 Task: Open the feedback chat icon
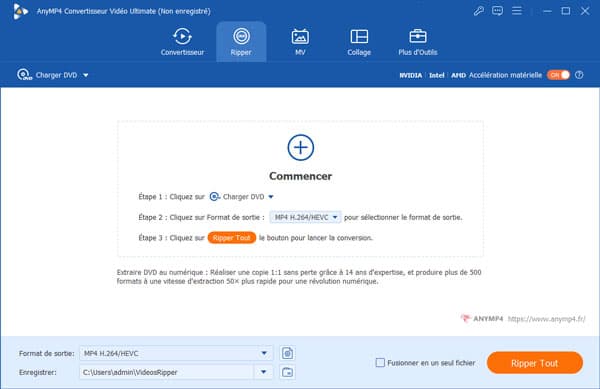pyautogui.click(x=497, y=11)
